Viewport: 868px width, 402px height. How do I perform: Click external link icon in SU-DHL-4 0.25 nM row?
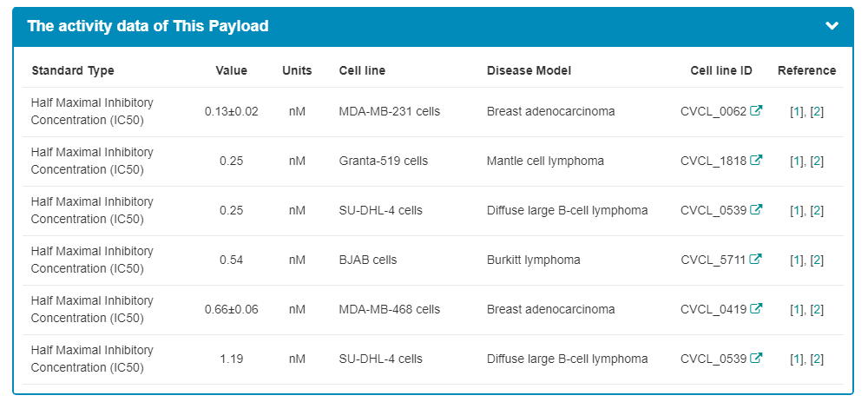pyautogui.click(x=756, y=210)
